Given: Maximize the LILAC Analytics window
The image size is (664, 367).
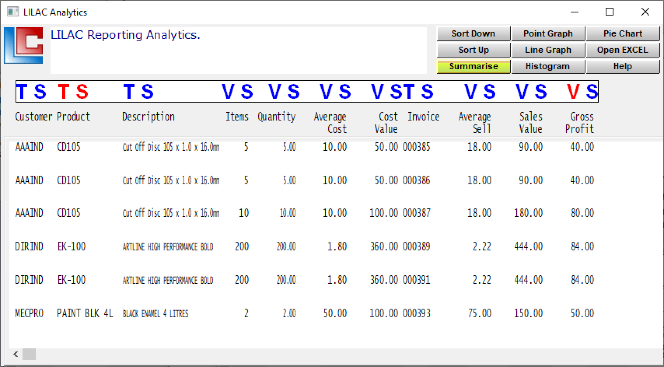Looking at the screenshot, I should coord(610,12).
